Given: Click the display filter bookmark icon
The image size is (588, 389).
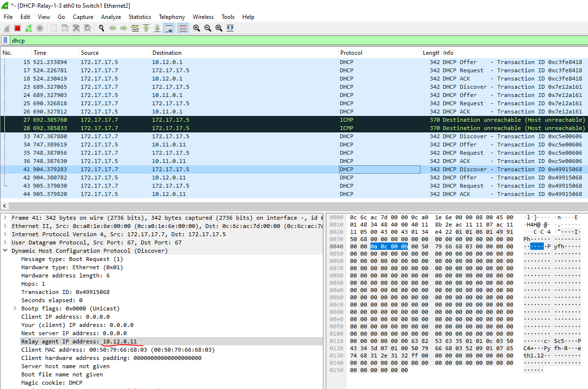Looking at the screenshot, I should pos(5,41).
